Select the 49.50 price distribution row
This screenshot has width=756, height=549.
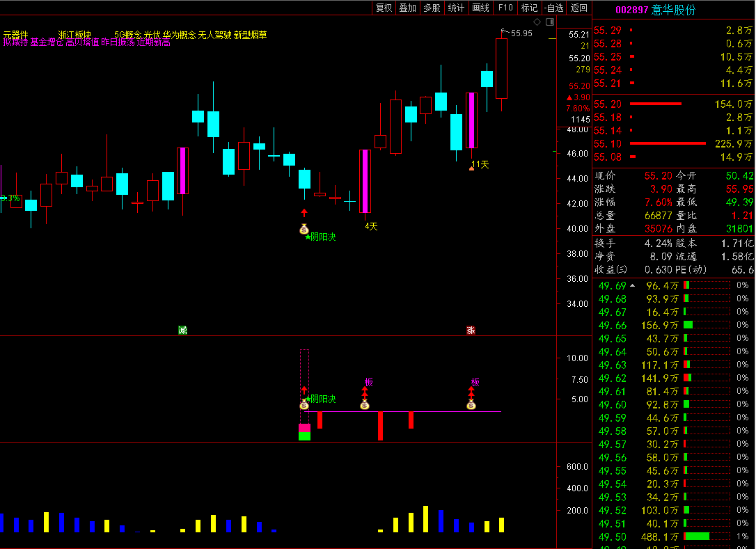point(673,536)
